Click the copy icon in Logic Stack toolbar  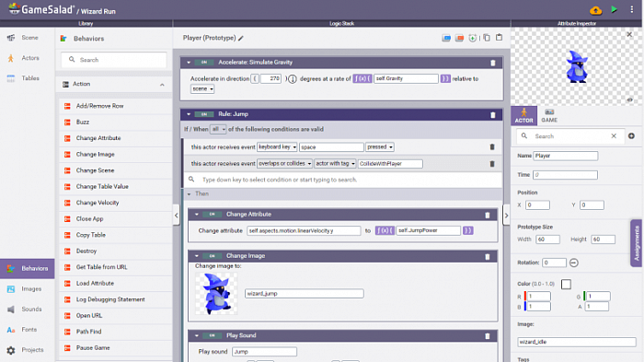pos(487,38)
